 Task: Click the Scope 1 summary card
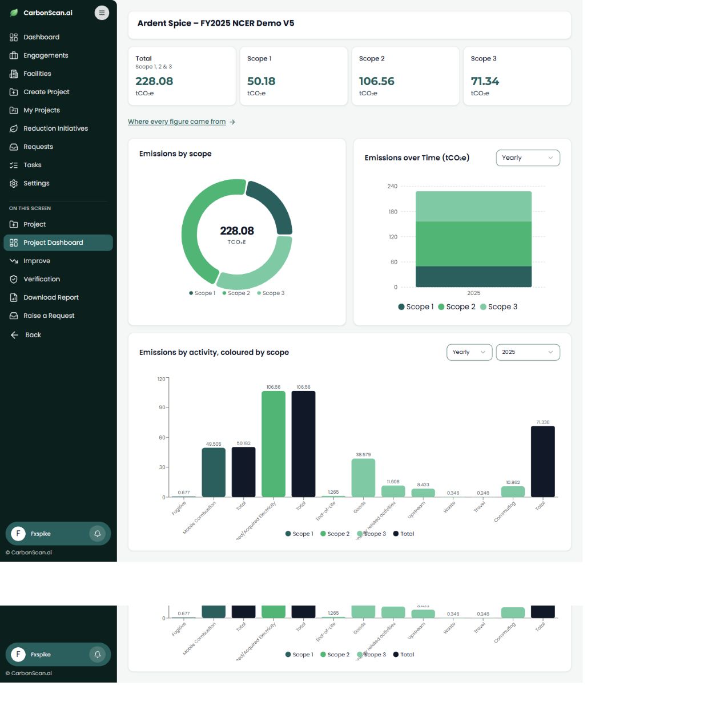(293, 76)
